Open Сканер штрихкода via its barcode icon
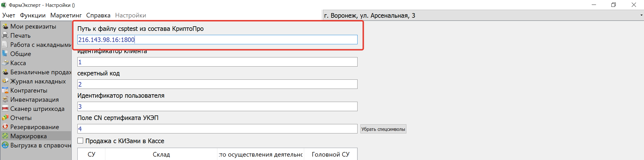The width and height of the screenshot is (644, 160). (x=5, y=109)
